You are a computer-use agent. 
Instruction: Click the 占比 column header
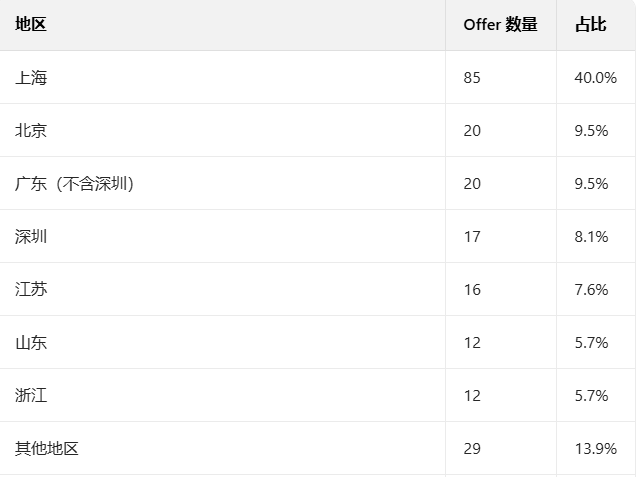[x=590, y=25]
